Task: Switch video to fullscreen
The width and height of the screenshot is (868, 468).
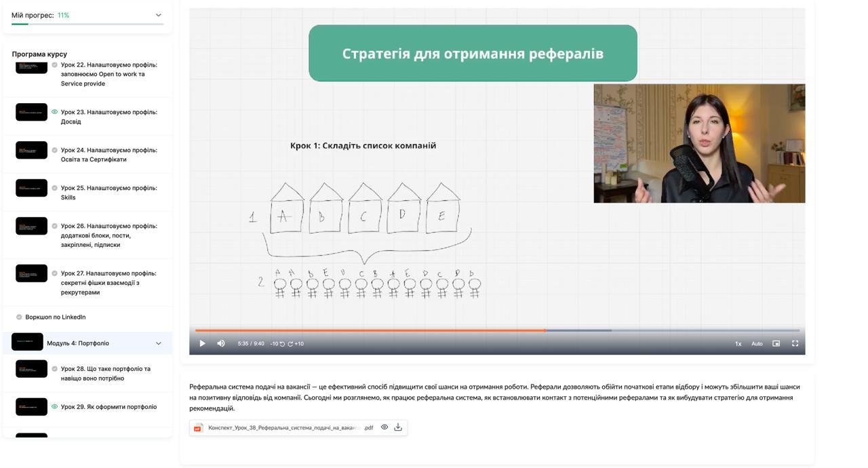Action: point(795,344)
